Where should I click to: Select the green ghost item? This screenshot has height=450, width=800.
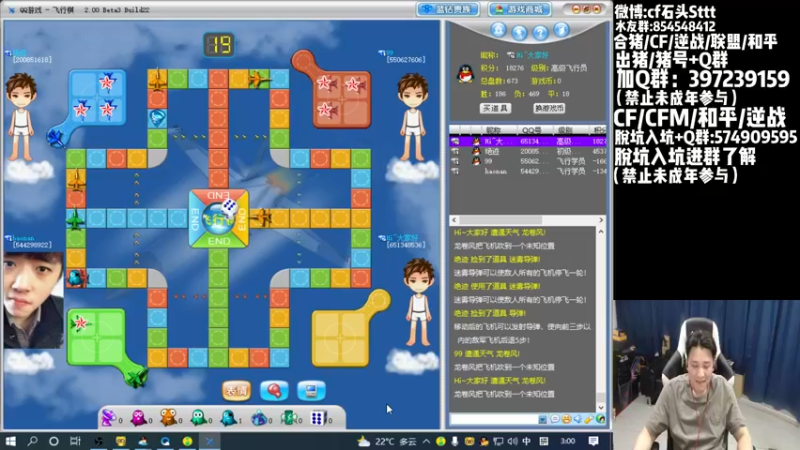pyautogui.click(x=198, y=418)
